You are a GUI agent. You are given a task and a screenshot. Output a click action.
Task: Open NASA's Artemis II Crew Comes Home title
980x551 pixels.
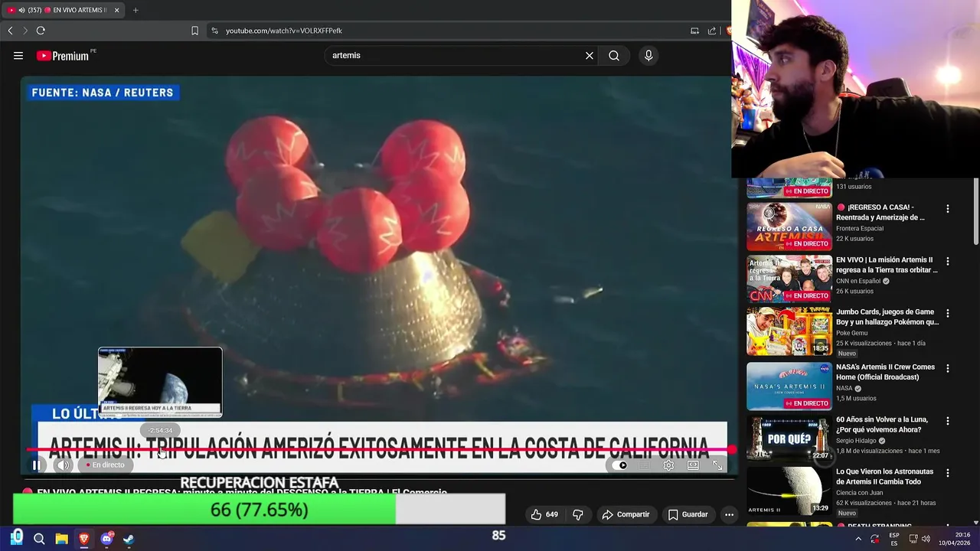click(885, 372)
